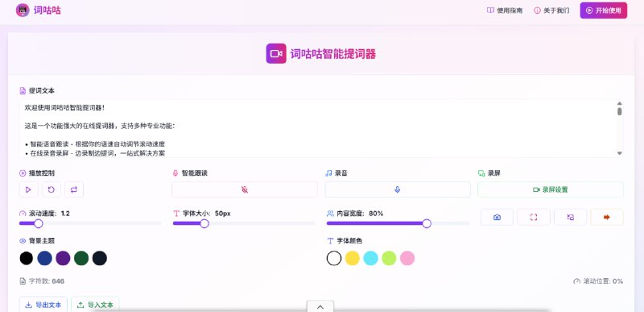Adjust the 滚动速度 slider
Screen dimensions: 644x312
90,223
